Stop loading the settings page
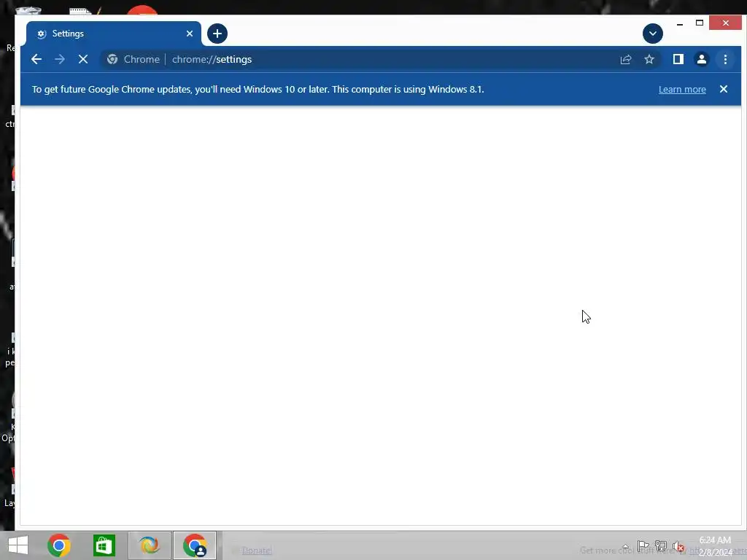747x560 pixels. click(83, 59)
